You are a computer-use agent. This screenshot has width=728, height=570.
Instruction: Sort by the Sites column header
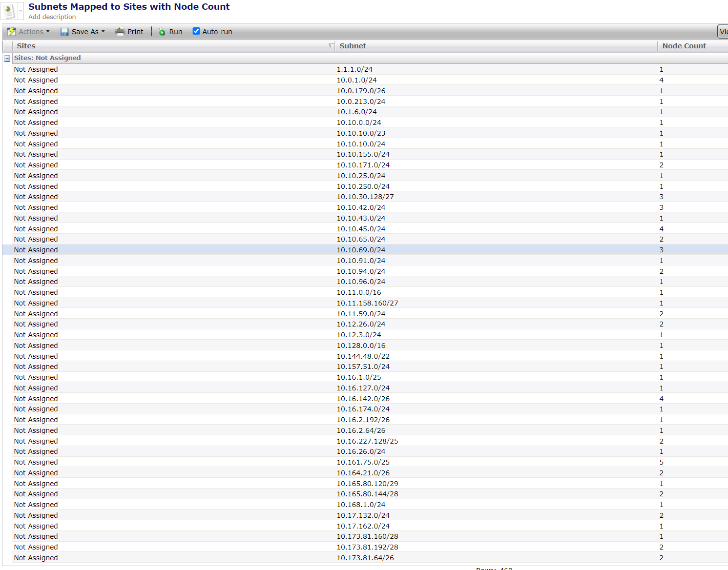pos(26,46)
